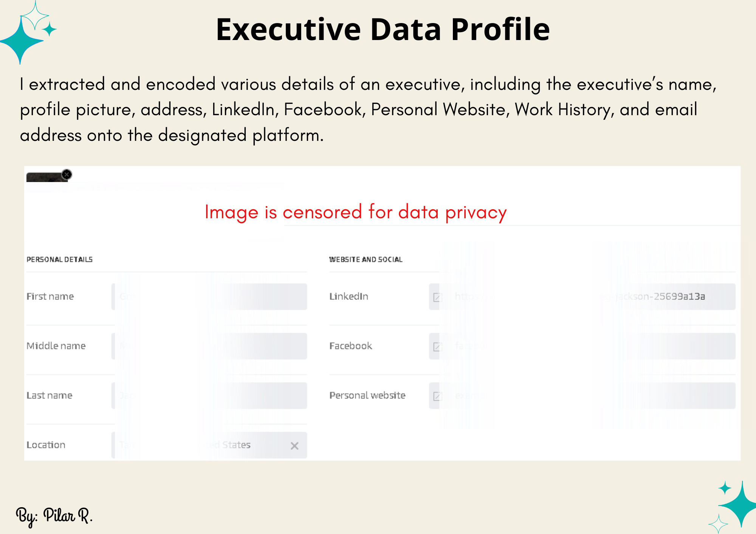
Task: Click the large teal star at top left
Action: click(21, 41)
